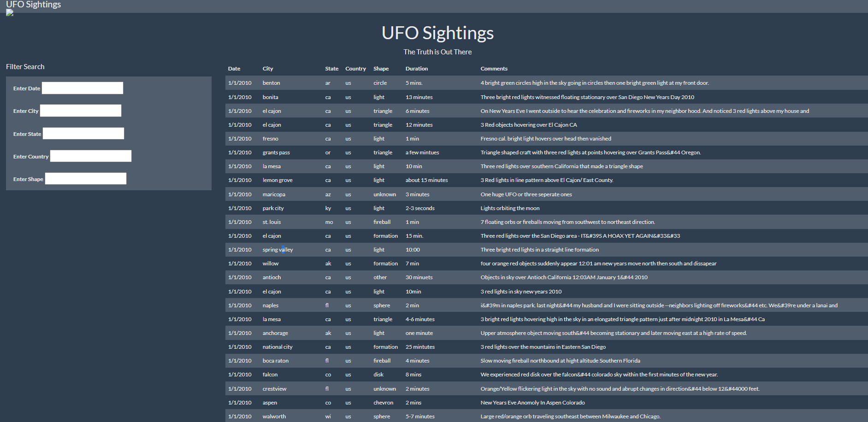Click the UFO Sightings logo text top-left

(x=33, y=5)
